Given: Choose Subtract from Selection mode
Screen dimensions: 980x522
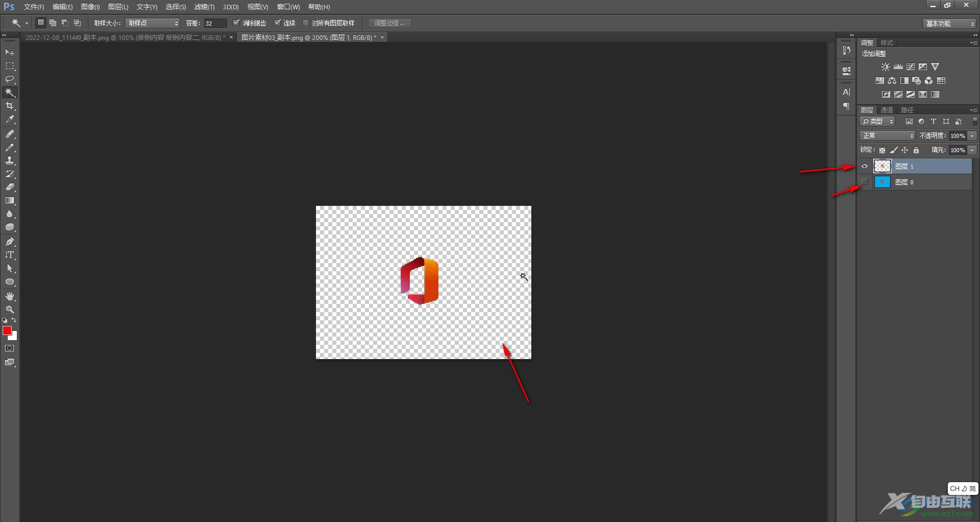Looking at the screenshot, I should coord(65,23).
